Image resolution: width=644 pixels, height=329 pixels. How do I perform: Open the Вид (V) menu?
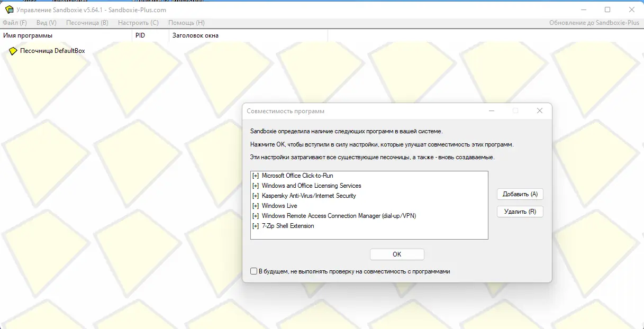pos(47,23)
